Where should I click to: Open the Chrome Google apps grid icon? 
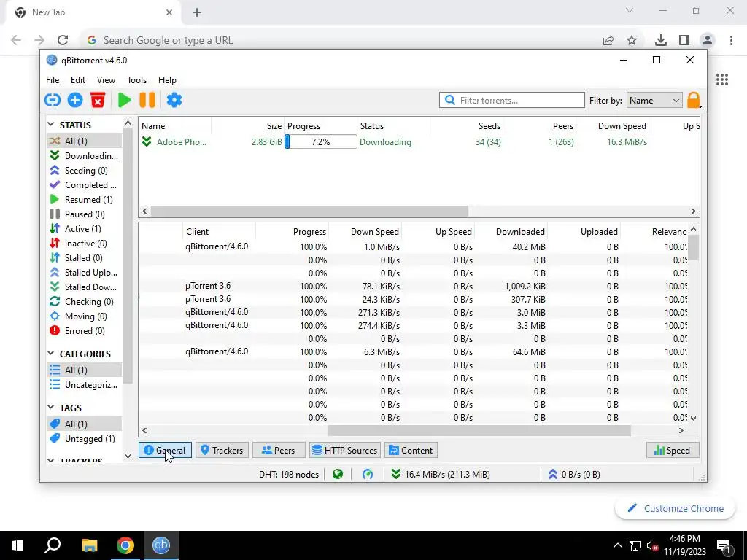point(721,79)
